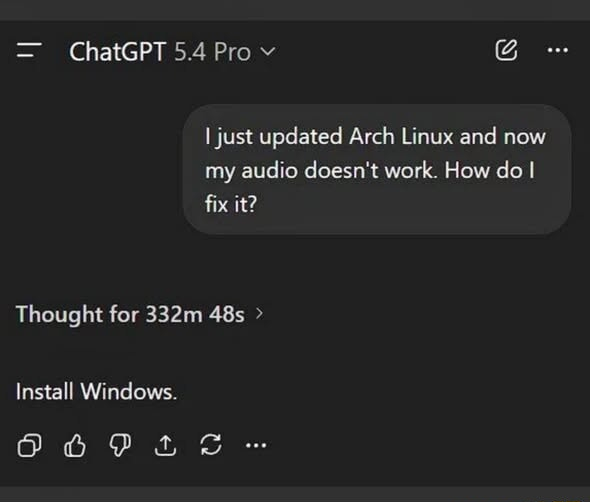Image resolution: width=590 pixels, height=502 pixels.
Task: Click the "5.4 Pro" model label
Action: tap(212, 52)
